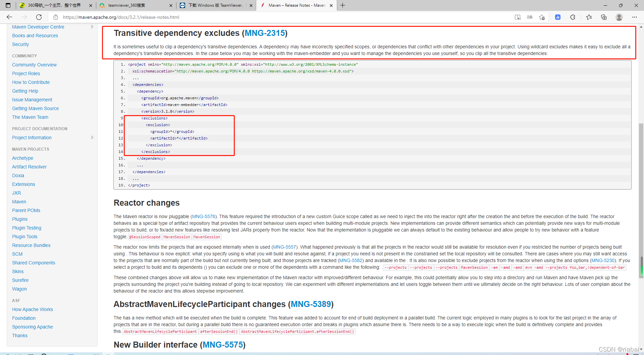Open the Foundation link
This screenshot has width=644, height=355.
tap(24, 318)
